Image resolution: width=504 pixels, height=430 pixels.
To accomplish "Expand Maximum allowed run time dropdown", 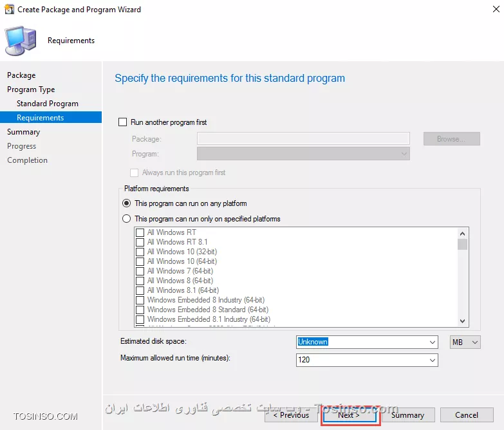I will click(x=433, y=360).
